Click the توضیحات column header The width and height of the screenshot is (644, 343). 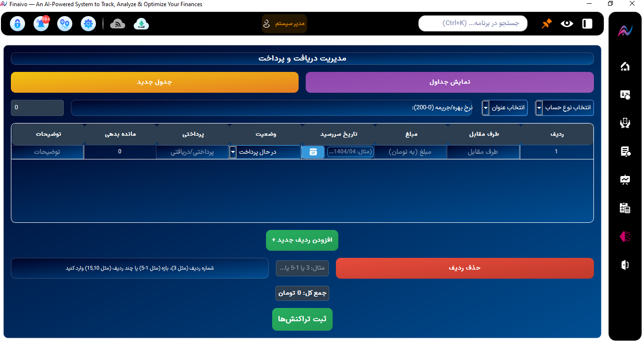[x=48, y=134]
